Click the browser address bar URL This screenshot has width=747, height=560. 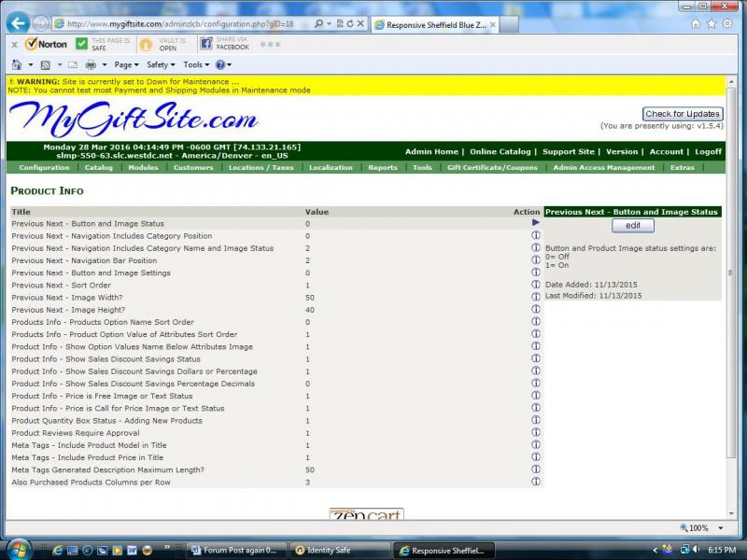(180, 24)
